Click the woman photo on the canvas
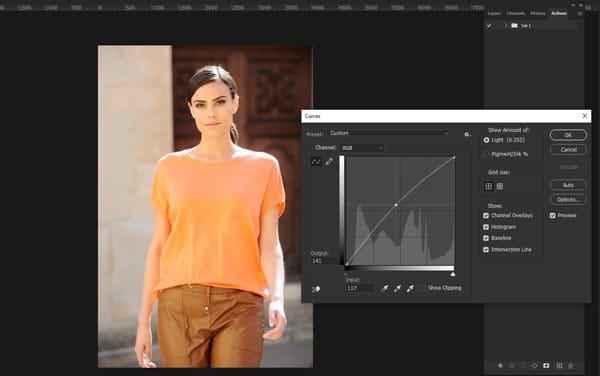 [x=205, y=207]
